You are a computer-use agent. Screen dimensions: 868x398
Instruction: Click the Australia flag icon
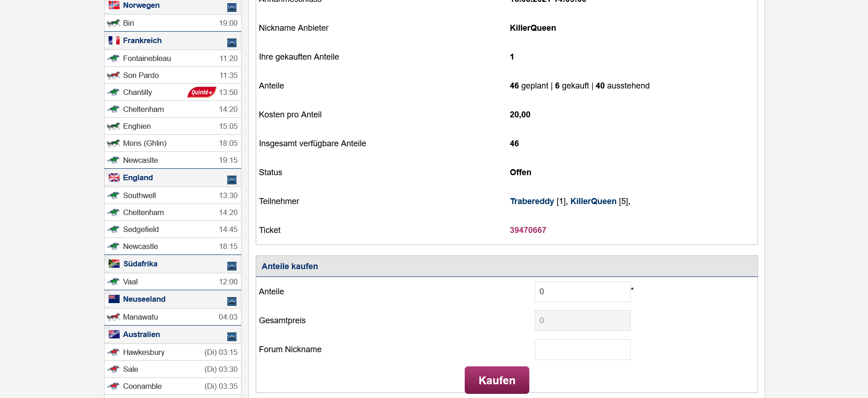[114, 334]
